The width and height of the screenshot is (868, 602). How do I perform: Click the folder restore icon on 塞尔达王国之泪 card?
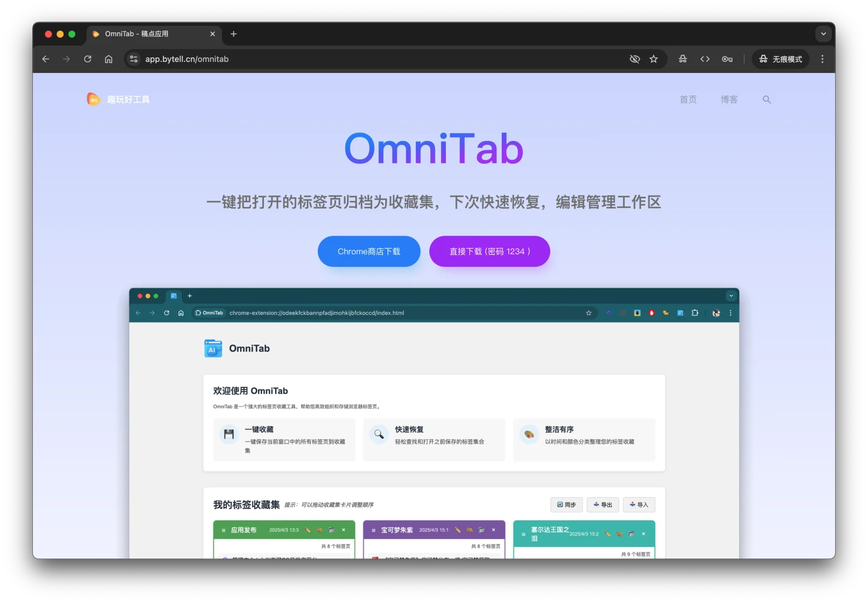(x=631, y=533)
